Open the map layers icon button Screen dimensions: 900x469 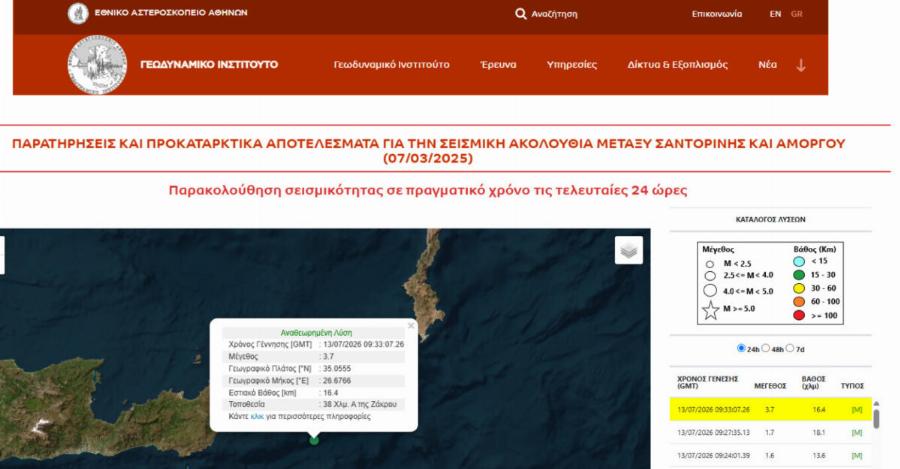click(629, 250)
